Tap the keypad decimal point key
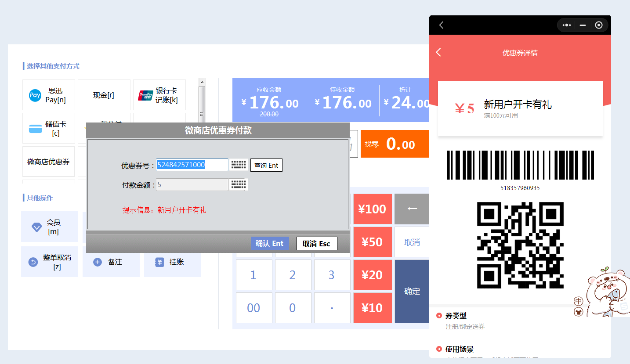The image size is (630, 364). (x=332, y=308)
